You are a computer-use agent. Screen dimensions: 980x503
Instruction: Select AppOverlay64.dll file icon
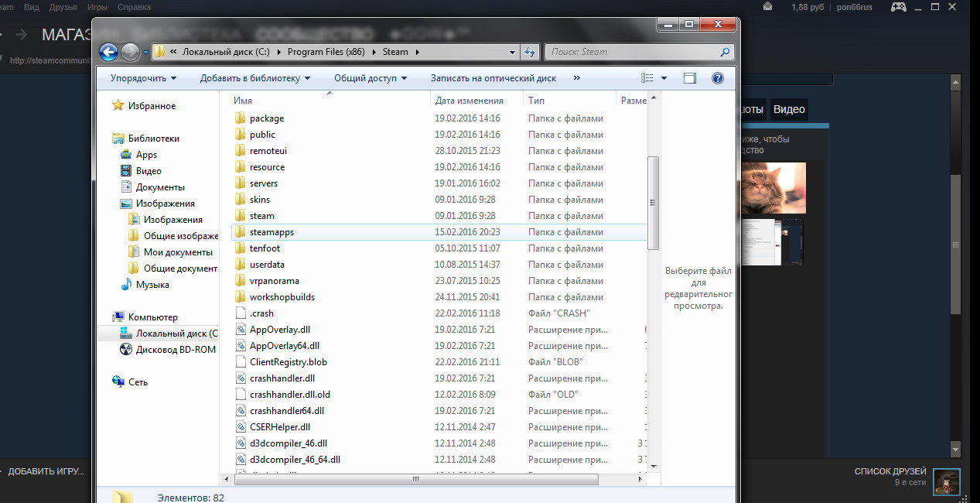(x=240, y=346)
